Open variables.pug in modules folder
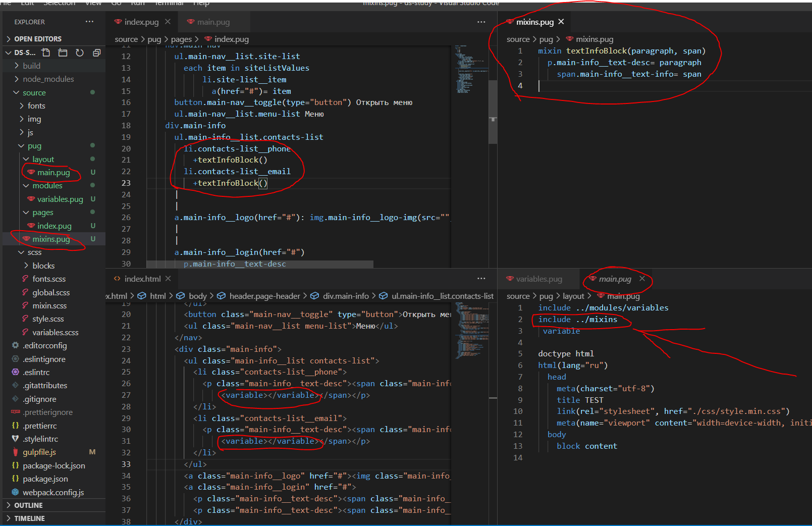This screenshot has height=526, width=812. (x=60, y=199)
